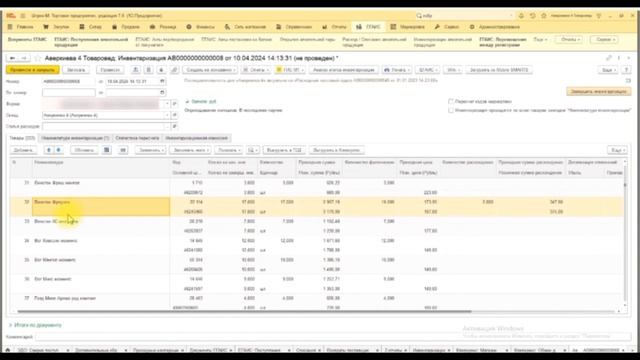Viewport: 640px width, 360px height.
Task: Select Номенклатура column header
Action: click(x=101, y=162)
